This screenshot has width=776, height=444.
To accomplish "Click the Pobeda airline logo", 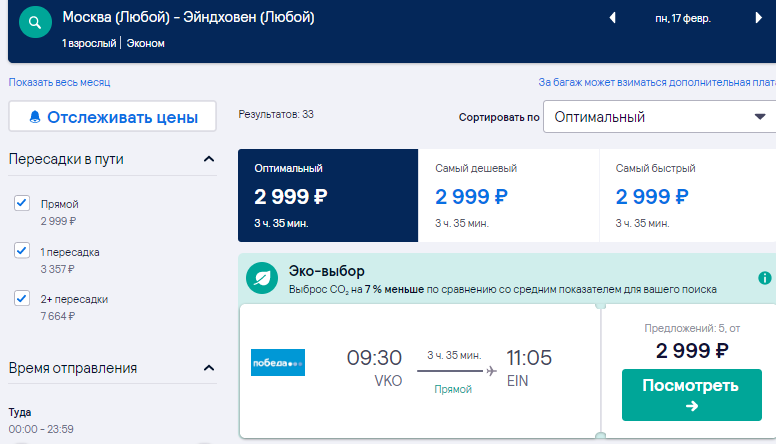I will pos(278,363).
